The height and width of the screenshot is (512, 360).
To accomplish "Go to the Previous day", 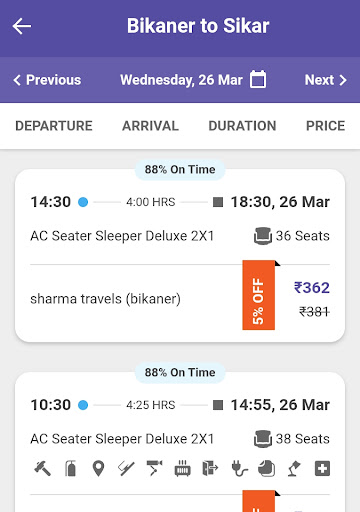I will point(47,80).
